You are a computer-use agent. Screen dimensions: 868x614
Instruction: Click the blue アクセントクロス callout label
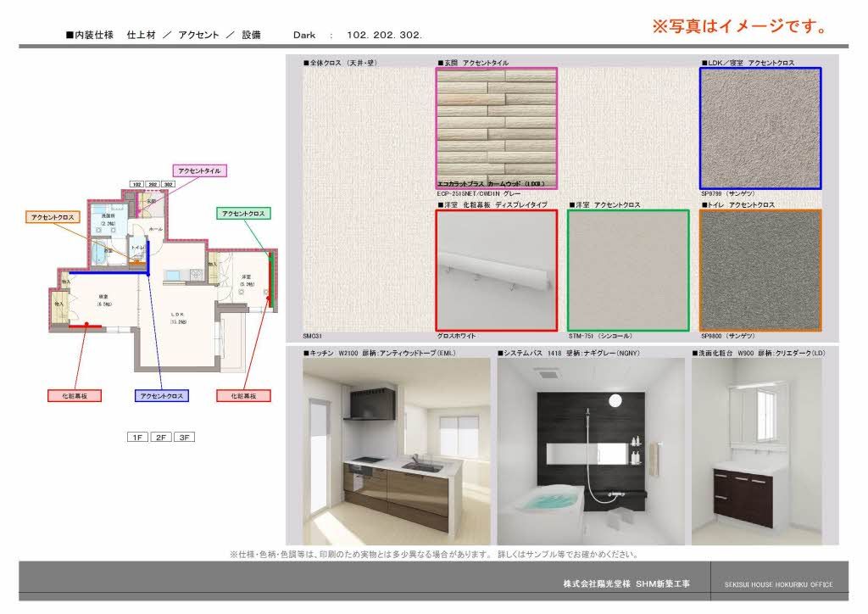coord(162,395)
